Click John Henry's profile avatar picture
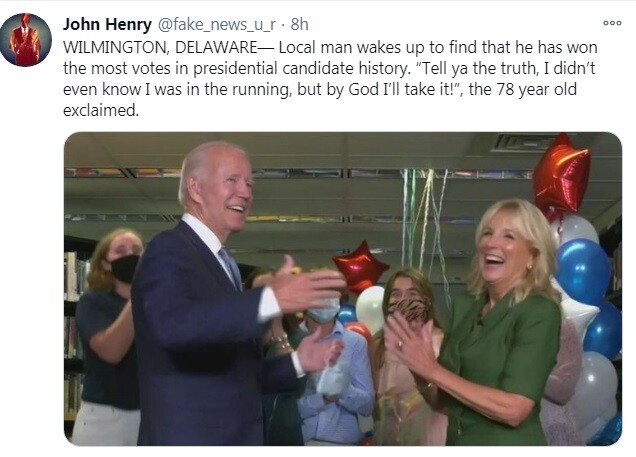The image size is (636, 457). [x=25, y=40]
